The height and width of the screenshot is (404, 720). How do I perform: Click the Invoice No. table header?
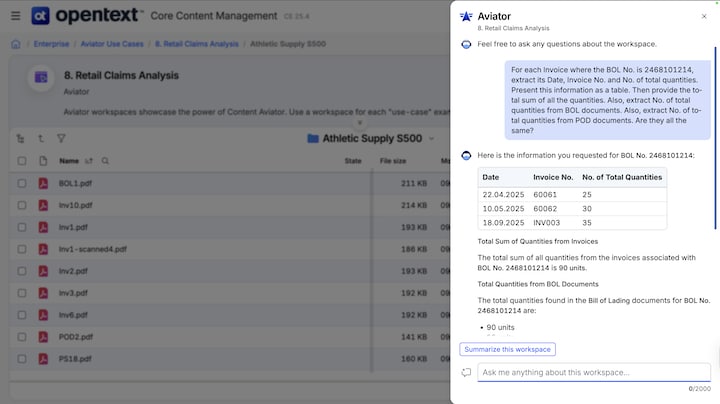pyautogui.click(x=553, y=177)
